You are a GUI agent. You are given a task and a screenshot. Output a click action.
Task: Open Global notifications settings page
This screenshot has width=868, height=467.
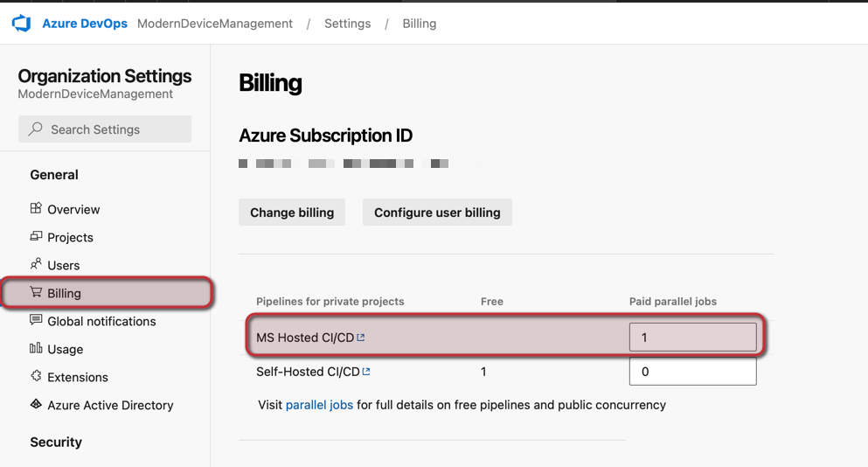pyautogui.click(x=101, y=321)
